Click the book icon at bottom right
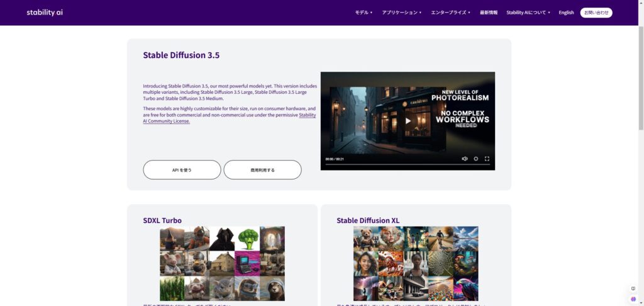This screenshot has height=306, width=644. click(x=633, y=288)
